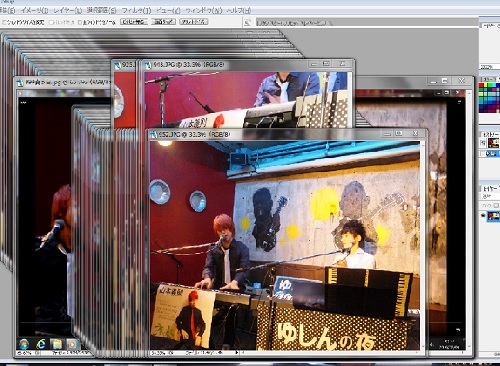Select the Layers panel tab

pos(491,189)
